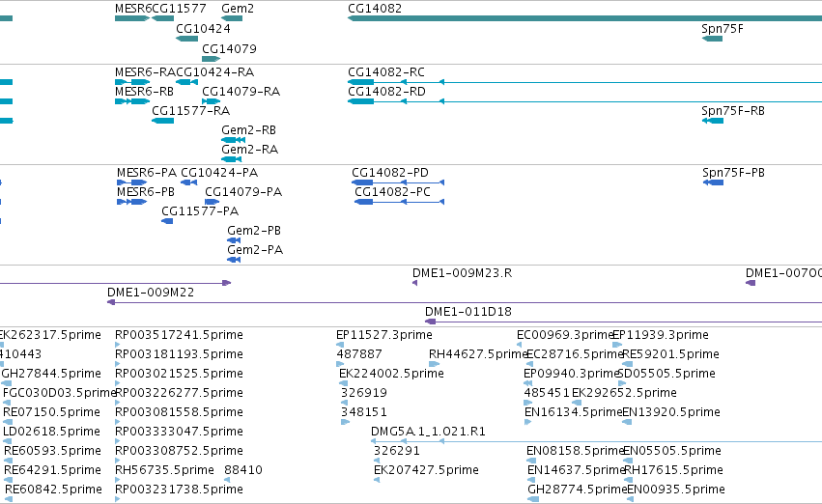822x504 pixels.
Task: Open EST EK224002.5prime
Action: pos(391,374)
